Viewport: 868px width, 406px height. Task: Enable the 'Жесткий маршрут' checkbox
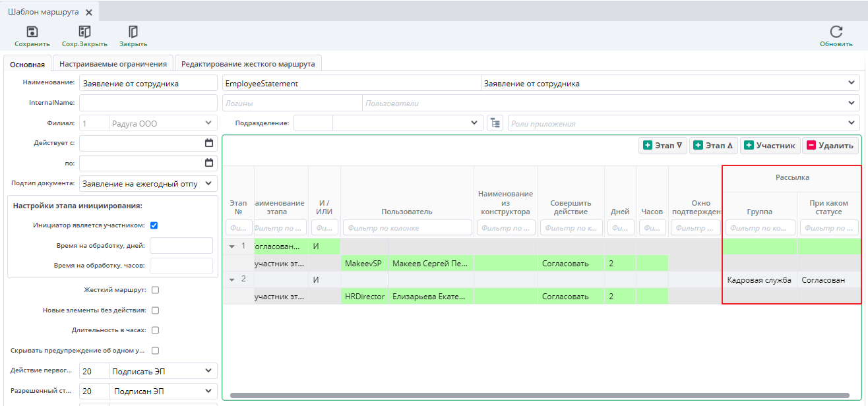tap(155, 289)
